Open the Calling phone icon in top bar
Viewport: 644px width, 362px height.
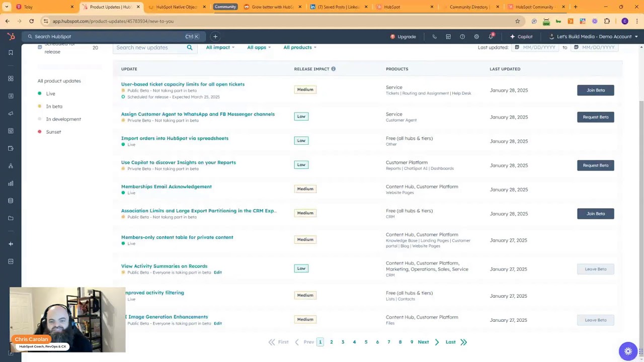[434, 37]
